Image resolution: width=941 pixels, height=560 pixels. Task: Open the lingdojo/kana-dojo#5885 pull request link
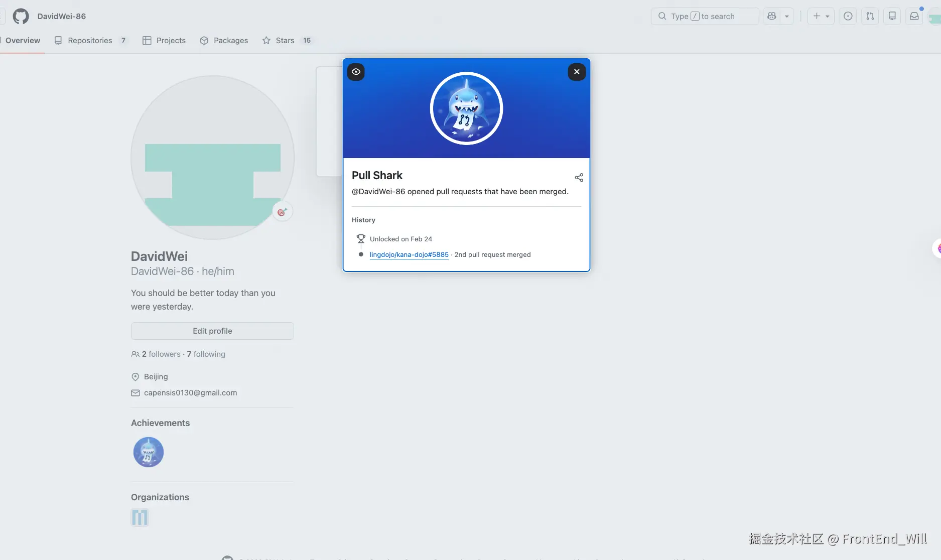coord(409,254)
